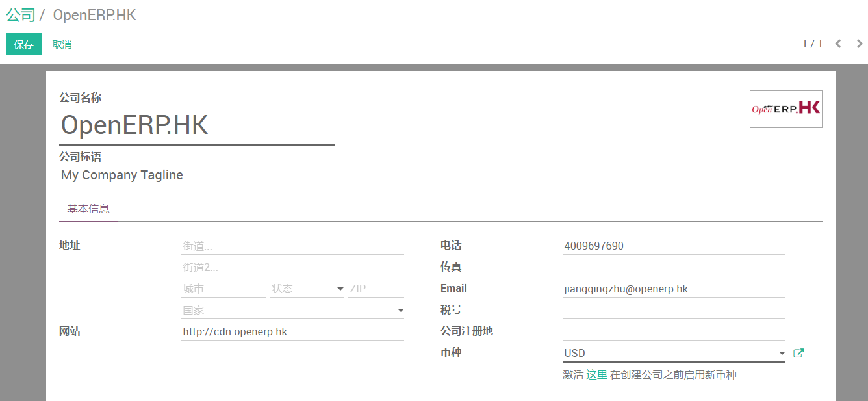The image size is (868, 401).
Task: Click the OpenERP.HK company logo image
Action: (x=785, y=109)
